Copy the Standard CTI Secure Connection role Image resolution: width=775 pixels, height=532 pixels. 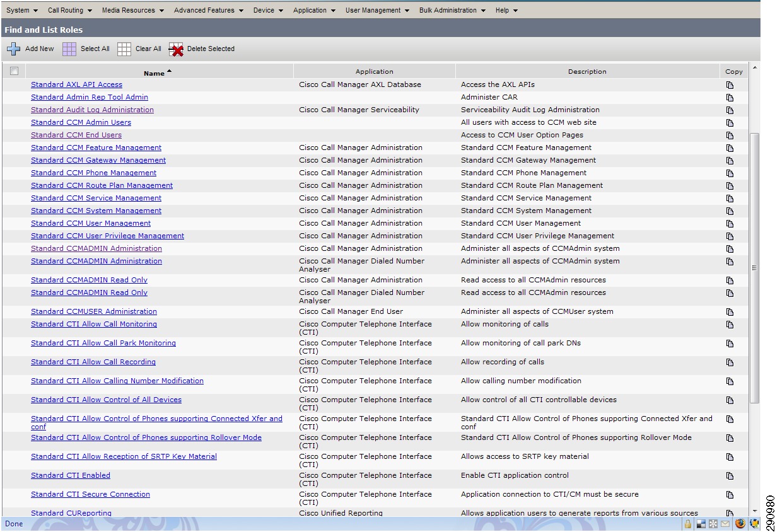pyautogui.click(x=730, y=495)
